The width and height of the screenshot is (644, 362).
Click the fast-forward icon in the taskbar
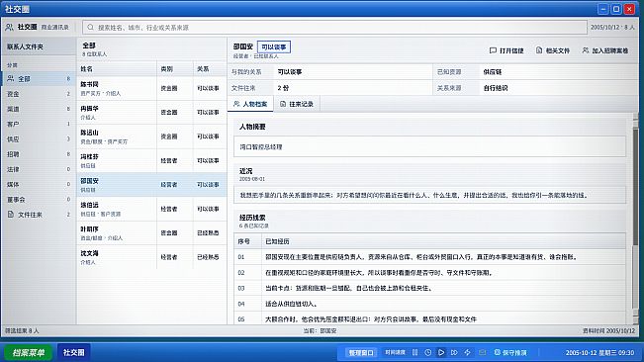click(454, 352)
